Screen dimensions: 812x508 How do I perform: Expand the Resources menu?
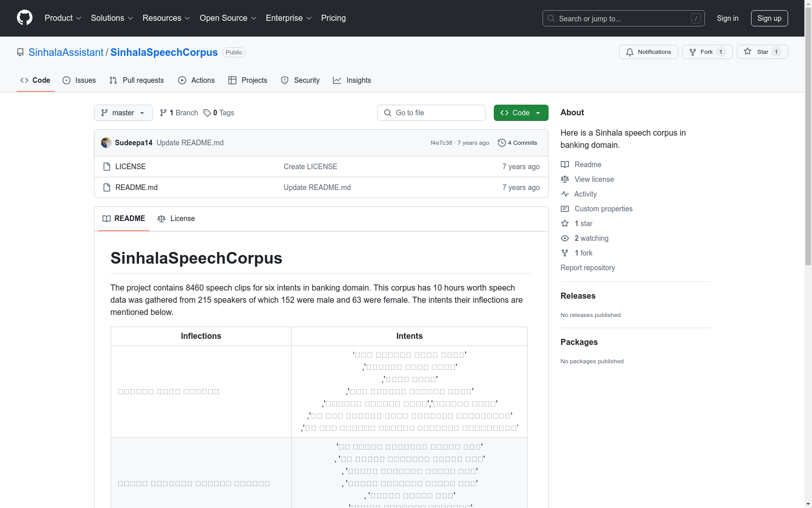pyautogui.click(x=166, y=18)
